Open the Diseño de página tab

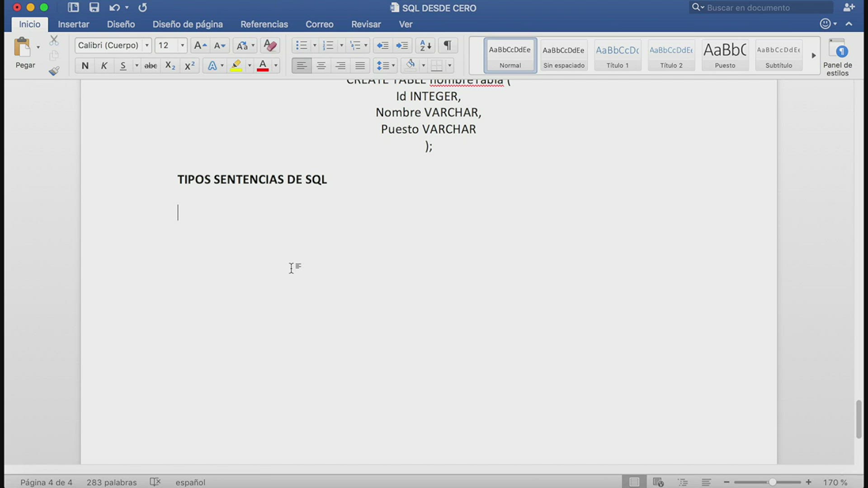[x=188, y=24]
